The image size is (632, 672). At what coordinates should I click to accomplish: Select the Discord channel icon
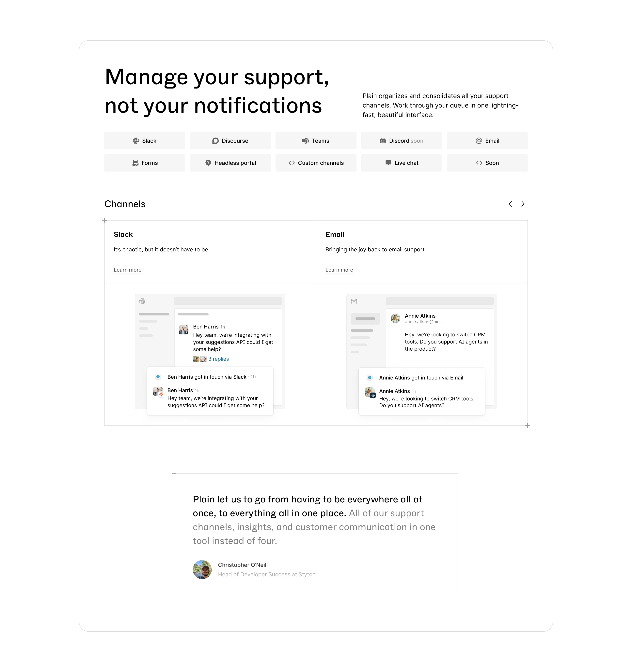click(x=381, y=141)
